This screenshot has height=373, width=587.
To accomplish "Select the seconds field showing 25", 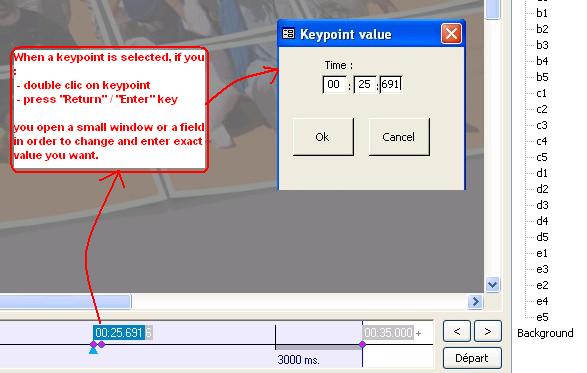I will click(365, 84).
